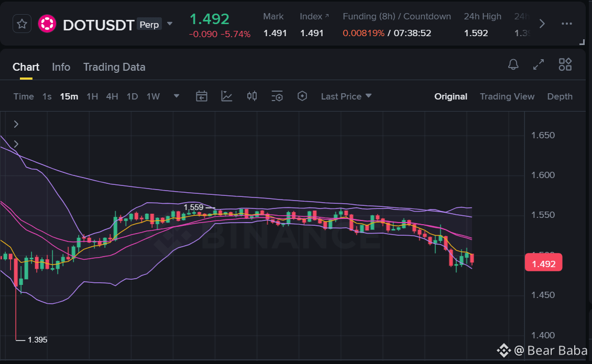Click the last price 1.492 header value
Image resolution: width=592 pixels, height=364 pixels.
[x=210, y=19]
